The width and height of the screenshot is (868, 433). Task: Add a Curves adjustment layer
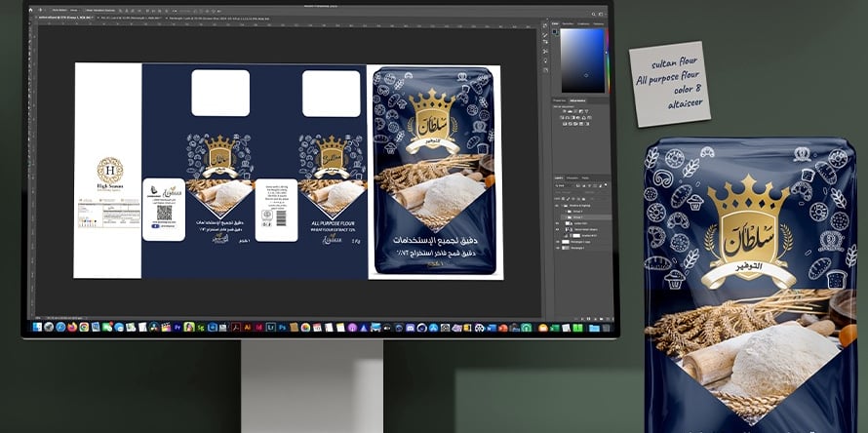(575, 111)
